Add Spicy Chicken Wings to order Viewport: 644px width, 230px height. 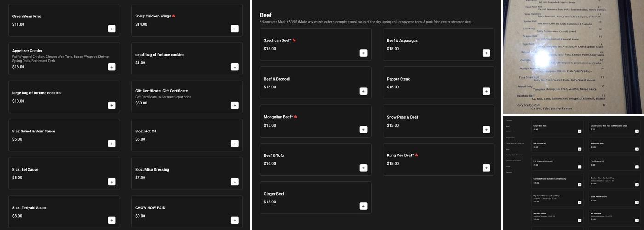click(235, 29)
